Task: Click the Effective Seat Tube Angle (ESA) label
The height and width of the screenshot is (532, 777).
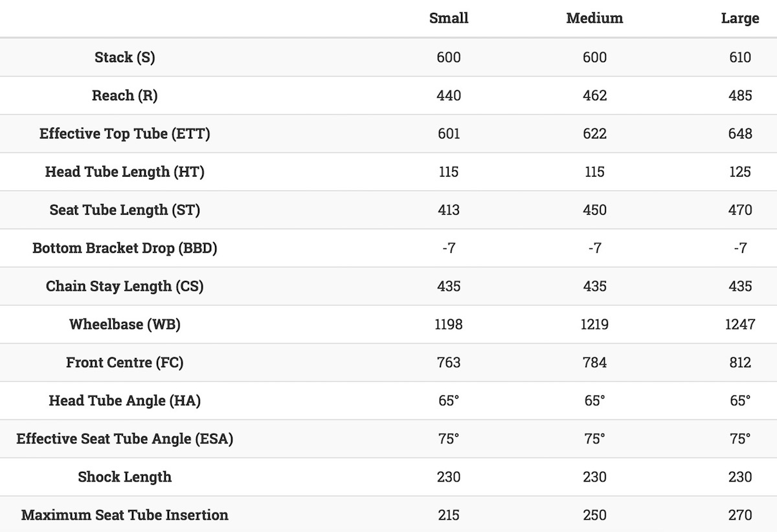Action: point(125,439)
